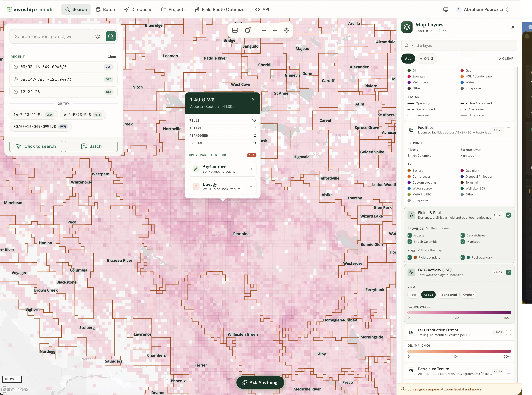Click the green search magnifier button

pyautogui.click(x=111, y=36)
